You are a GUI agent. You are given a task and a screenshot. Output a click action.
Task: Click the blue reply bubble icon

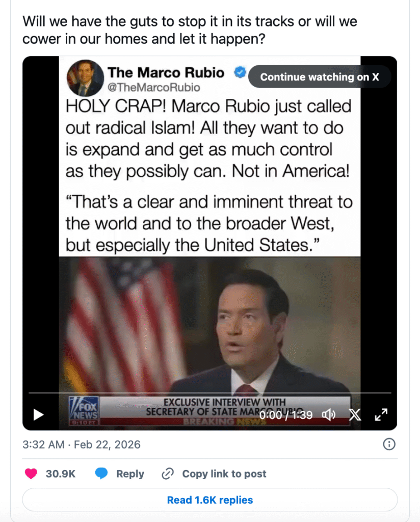(x=102, y=474)
